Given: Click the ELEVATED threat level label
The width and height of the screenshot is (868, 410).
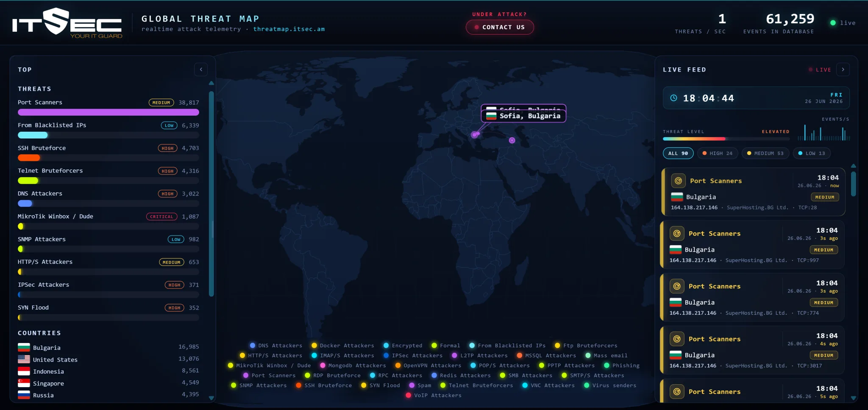Looking at the screenshot, I should tap(776, 132).
